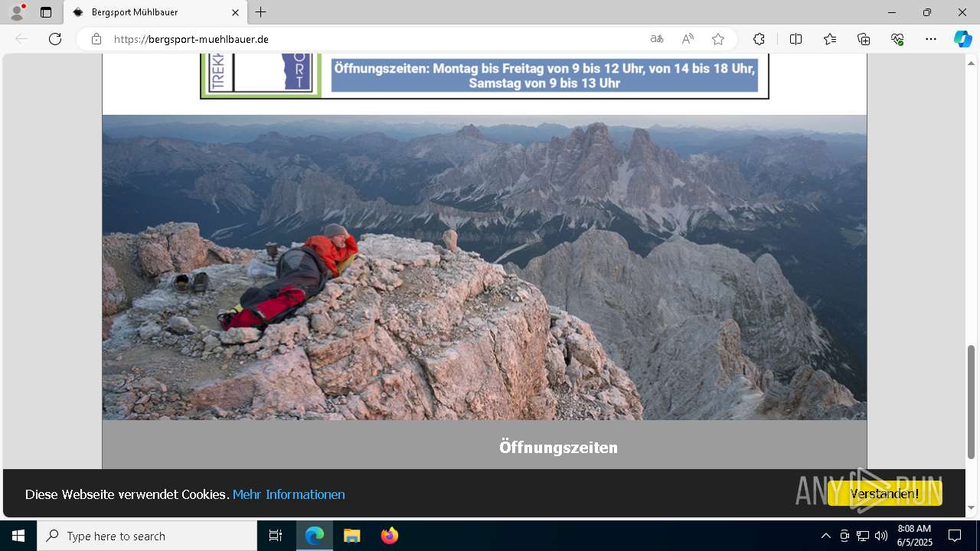Go back to previous page

pyautogui.click(x=21, y=39)
